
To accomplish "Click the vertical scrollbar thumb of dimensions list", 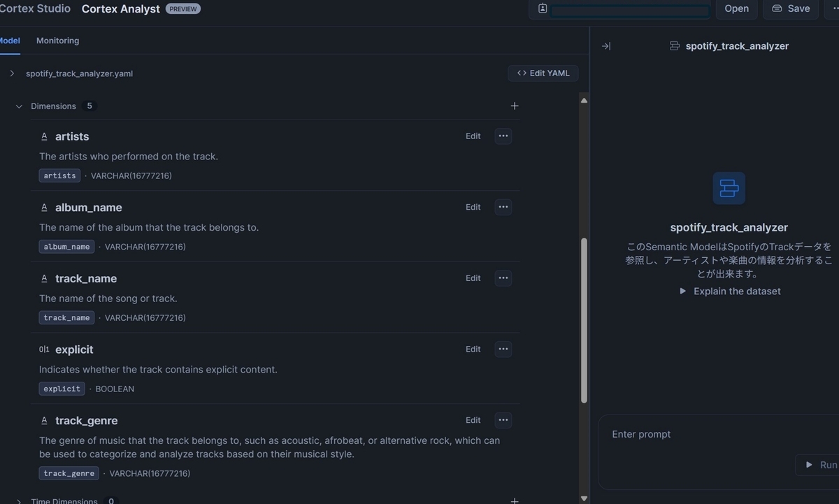I will [x=584, y=322].
